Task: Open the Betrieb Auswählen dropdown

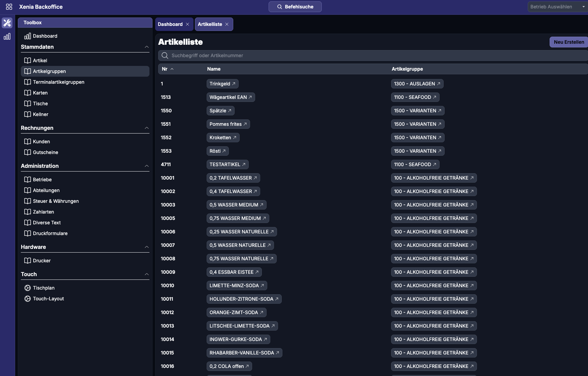Action: (557, 7)
